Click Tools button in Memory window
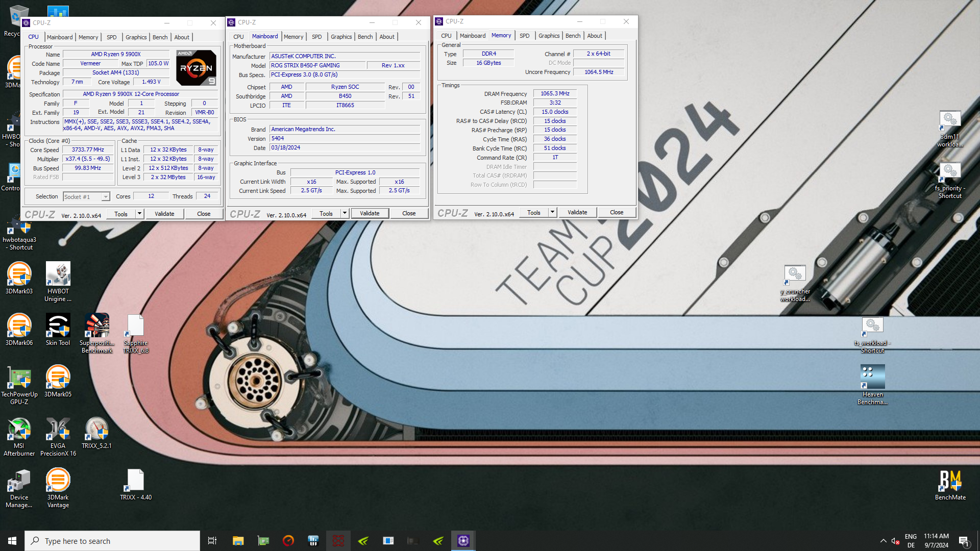The height and width of the screenshot is (551, 980). [534, 212]
